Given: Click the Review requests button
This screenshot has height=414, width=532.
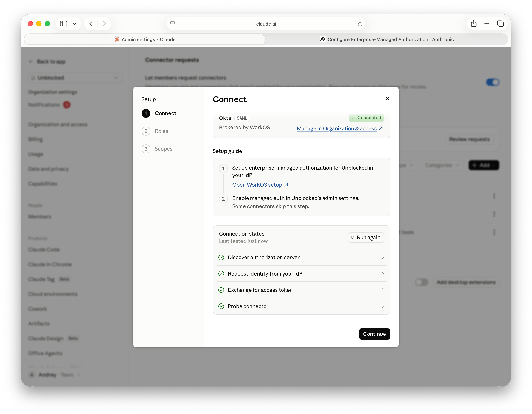Looking at the screenshot, I should [x=469, y=139].
